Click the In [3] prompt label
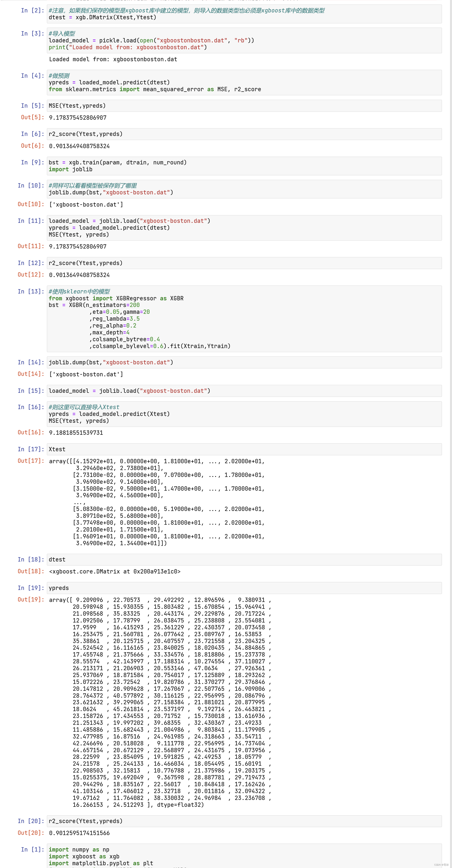Viewport: 452px width, 868px height. pyautogui.click(x=33, y=34)
